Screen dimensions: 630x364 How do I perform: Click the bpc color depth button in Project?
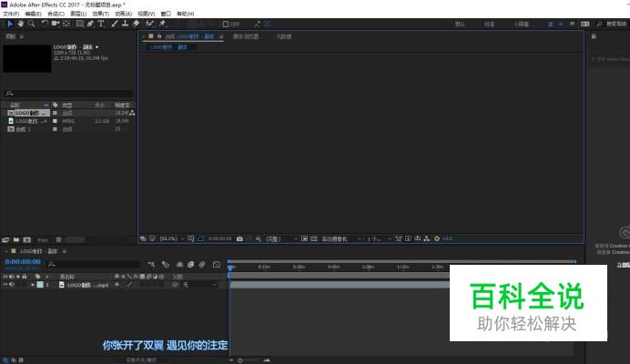pyautogui.click(x=43, y=240)
